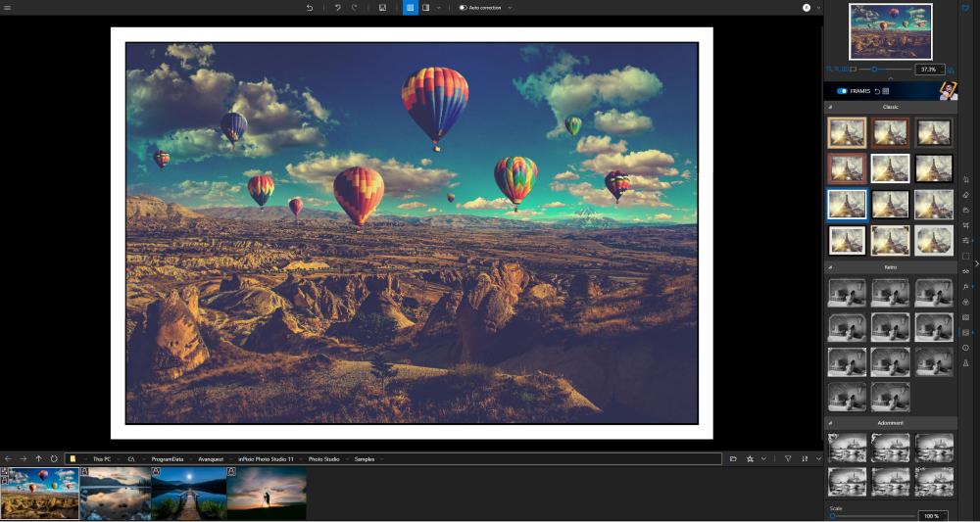Switch to split compare view icon
Viewport: 980px width, 522px height.
click(425, 7)
